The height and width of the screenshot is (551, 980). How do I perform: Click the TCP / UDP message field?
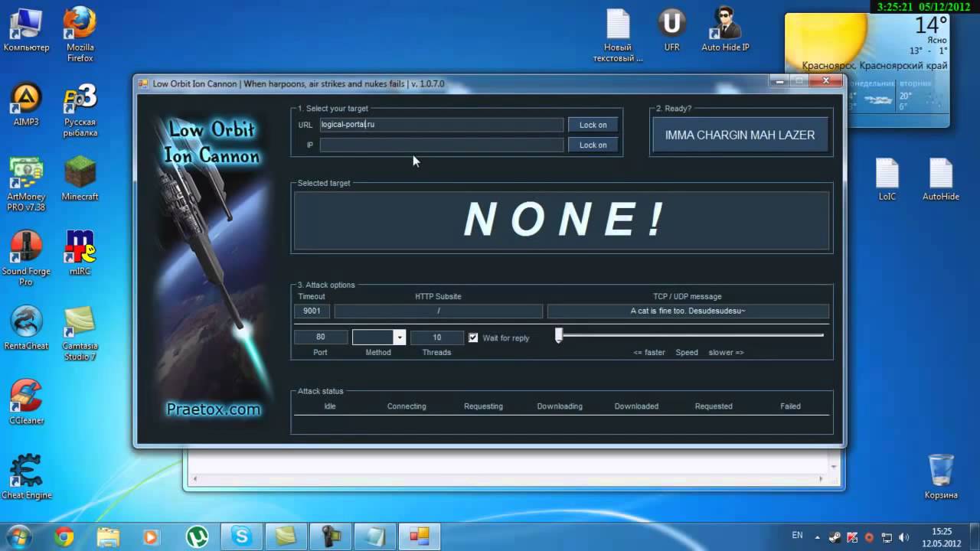tap(688, 311)
